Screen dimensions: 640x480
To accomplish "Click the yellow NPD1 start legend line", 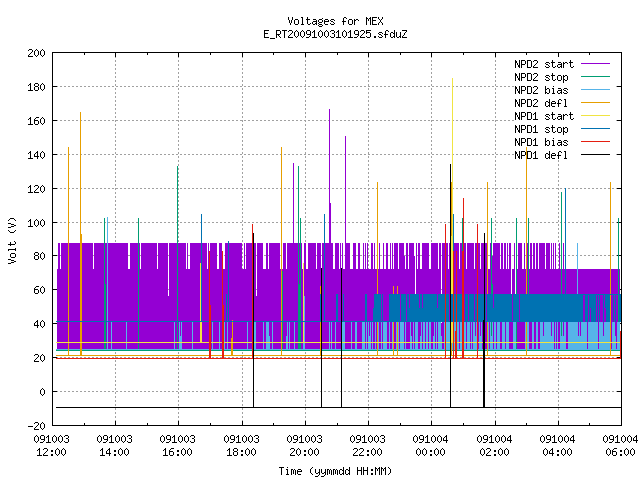I will 596,116.
